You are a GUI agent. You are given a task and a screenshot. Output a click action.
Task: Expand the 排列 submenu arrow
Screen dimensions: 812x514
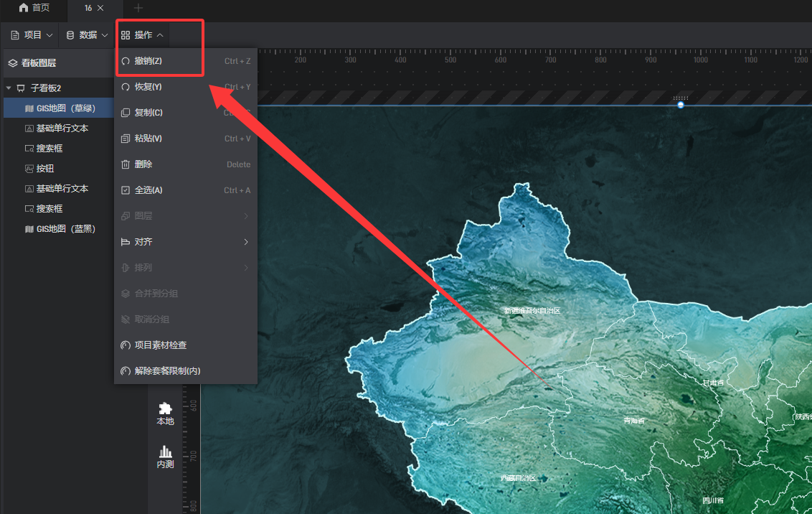[x=247, y=268]
